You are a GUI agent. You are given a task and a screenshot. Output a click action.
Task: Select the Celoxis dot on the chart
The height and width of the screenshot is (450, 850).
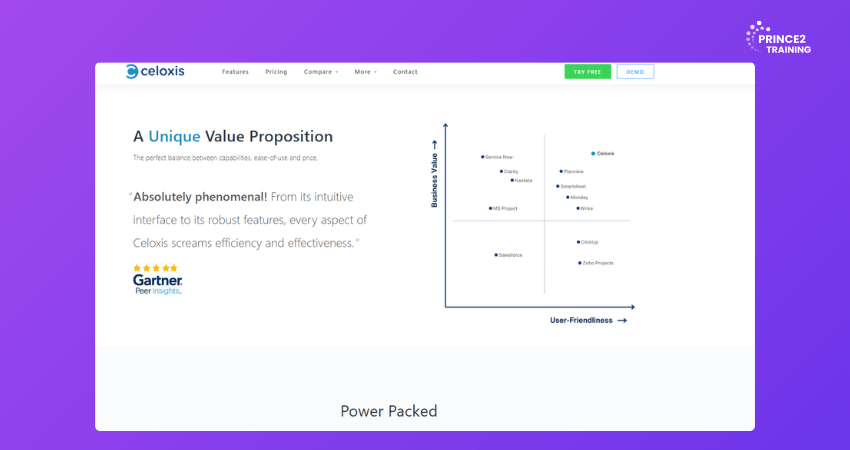pos(592,153)
